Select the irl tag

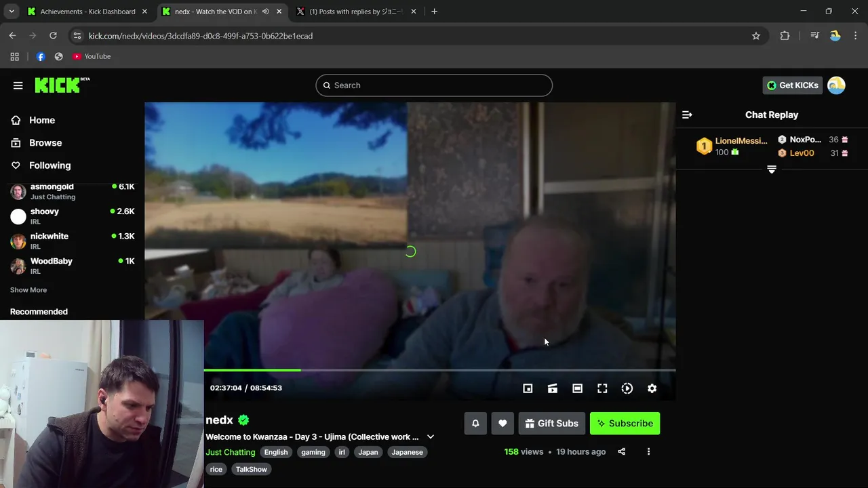342,452
